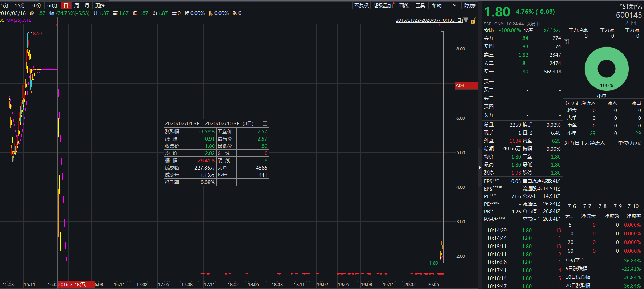644x289 pixels.
Task: Expand the date range dropdown triangle
Action: pos(466,20)
